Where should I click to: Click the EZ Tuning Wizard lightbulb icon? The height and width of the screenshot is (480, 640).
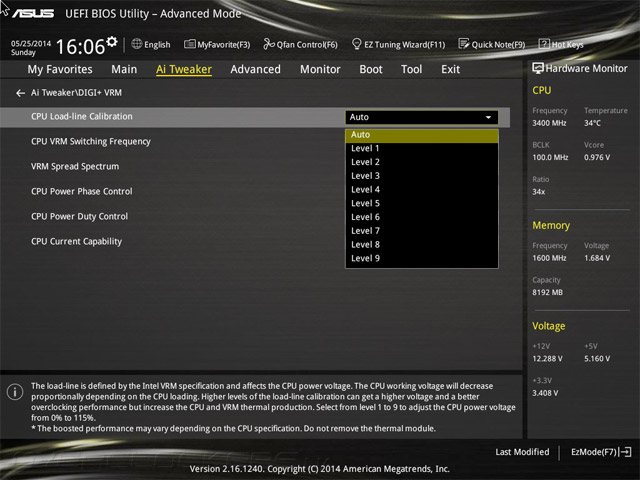pyautogui.click(x=356, y=44)
